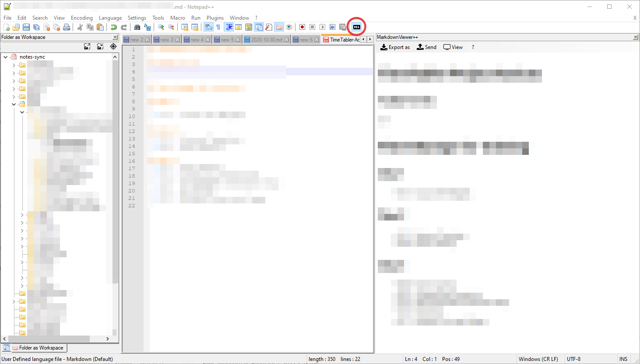This screenshot has height=364, width=640.
Task: Toggle INS mode in the status bar
Action: [624, 359]
